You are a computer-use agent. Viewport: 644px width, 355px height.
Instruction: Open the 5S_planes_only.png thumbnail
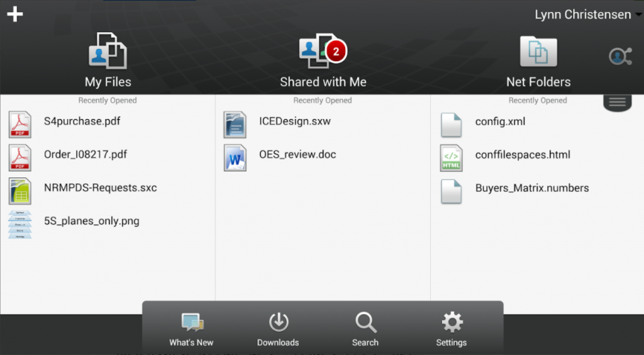pos(19,224)
